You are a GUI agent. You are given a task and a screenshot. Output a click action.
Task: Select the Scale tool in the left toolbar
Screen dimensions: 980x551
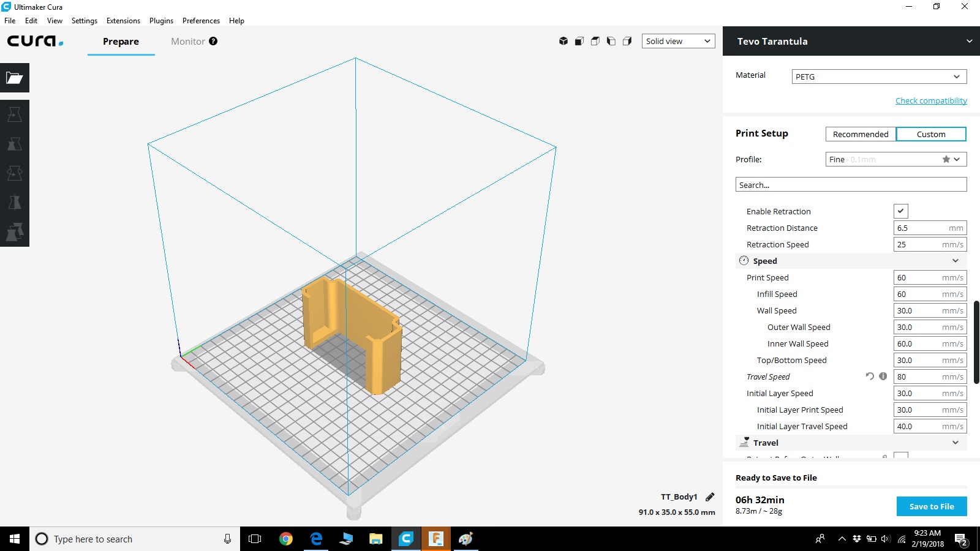coord(15,144)
